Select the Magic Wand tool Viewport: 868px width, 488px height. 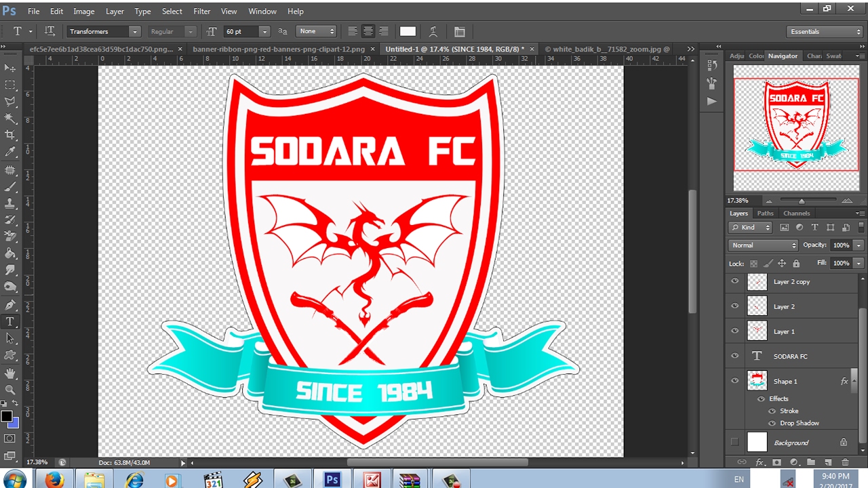[10, 118]
